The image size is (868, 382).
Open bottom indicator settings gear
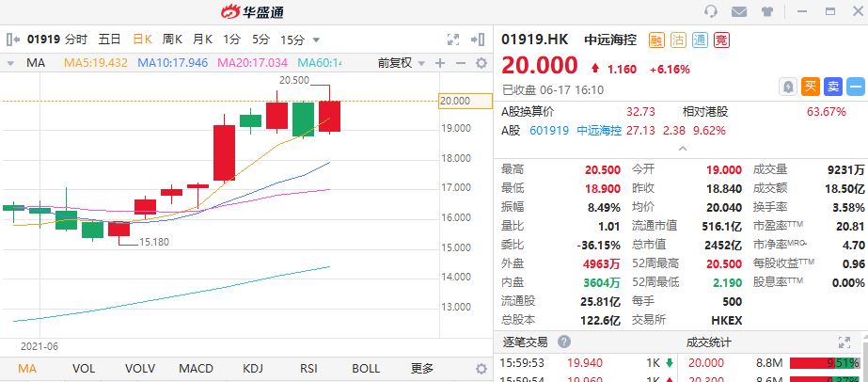coord(481,369)
